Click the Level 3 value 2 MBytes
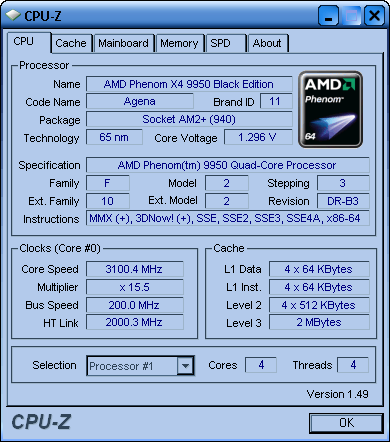 (x=319, y=322)
